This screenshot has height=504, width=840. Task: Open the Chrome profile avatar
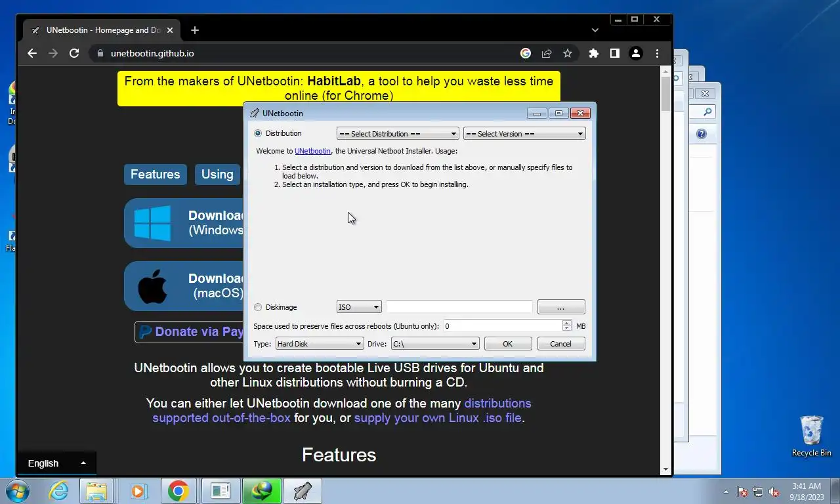click(636, 53)
